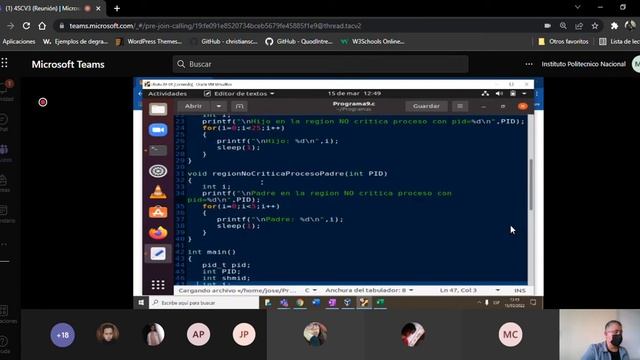This screenshot has width=640, height=360.
Task: Open VLC from the Ubuntu dock
Action: pos(158,191)
